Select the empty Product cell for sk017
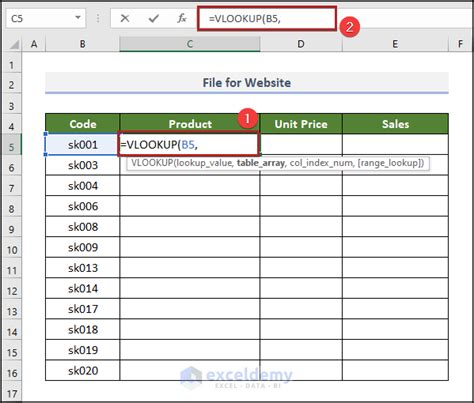The image size is (474, 403). (190, 309)
